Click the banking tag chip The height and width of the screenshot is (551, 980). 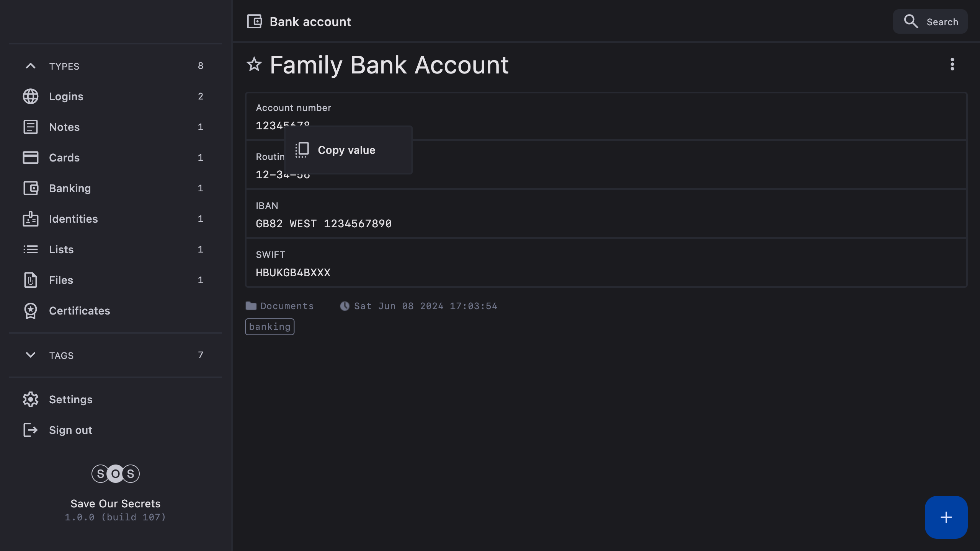tap(269, 327)
